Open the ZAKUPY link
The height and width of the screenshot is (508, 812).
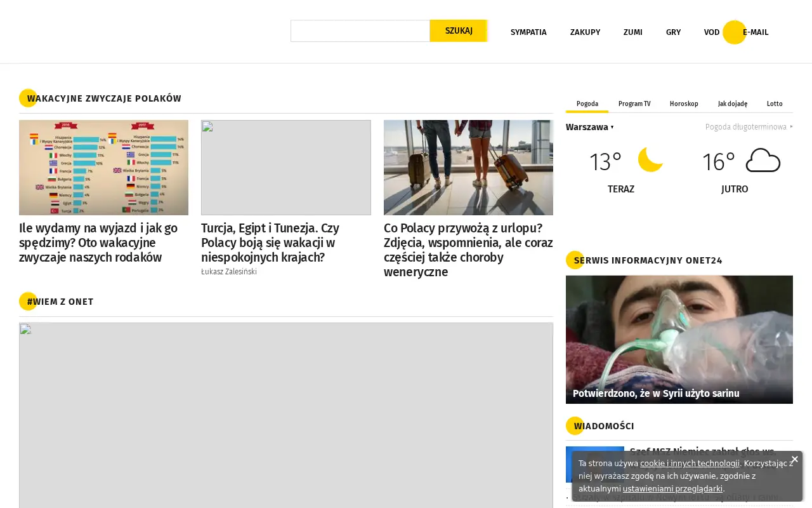click(x=585, y=32)
